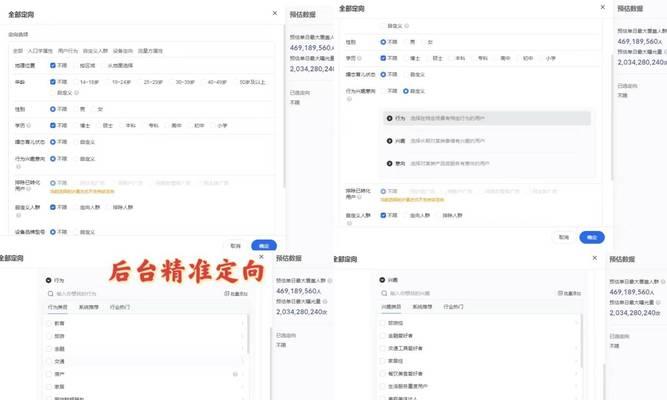Screen dimensions: 667x400
Task: Open the 行为类目 tab
Action: point(57,307)
